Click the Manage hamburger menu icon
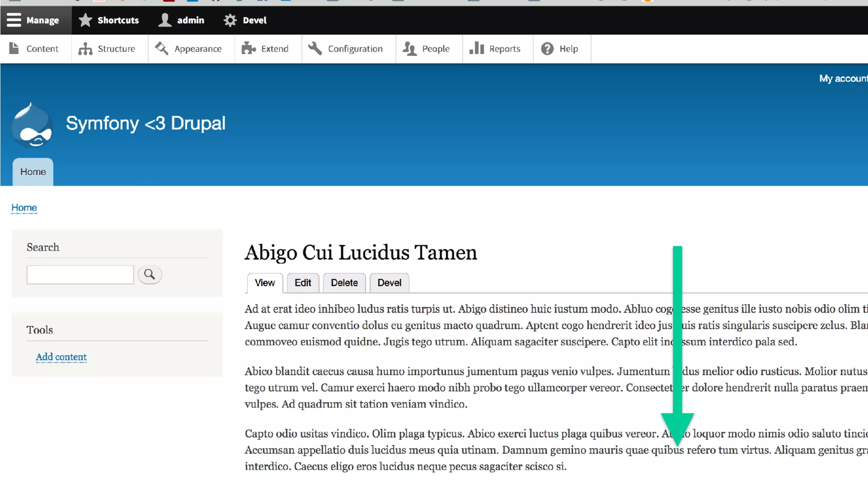 [x=14, y=20]
